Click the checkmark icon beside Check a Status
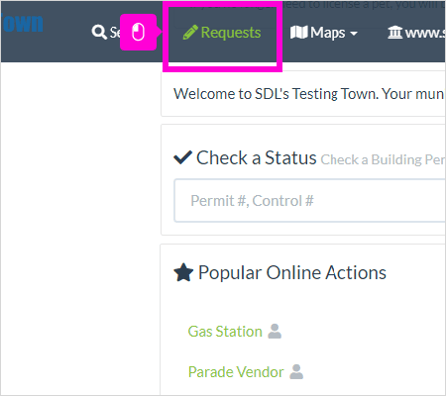 point(183,157)
